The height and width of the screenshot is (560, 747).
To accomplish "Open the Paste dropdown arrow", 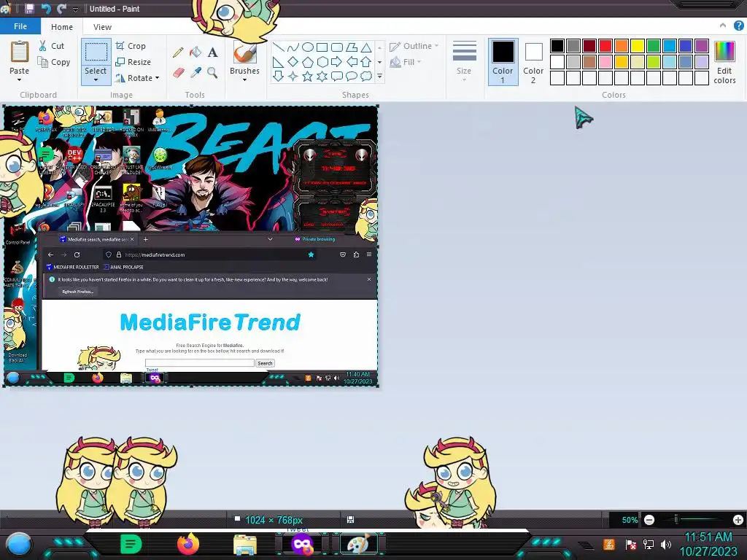I will [19, 80].
